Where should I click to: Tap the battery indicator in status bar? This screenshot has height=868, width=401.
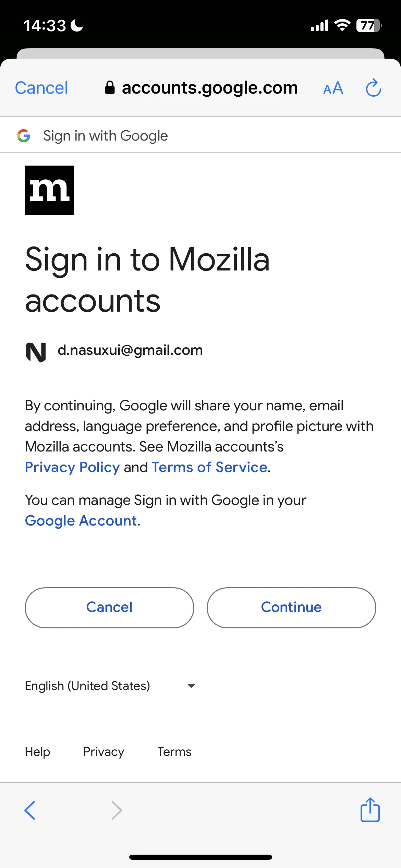coord(369,26)
